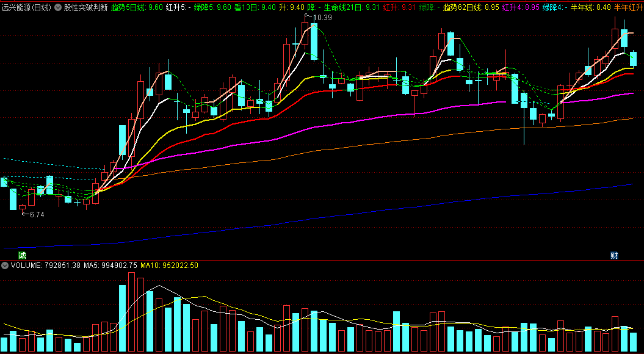The width and height of the screenshot is (644, 354).
Task: Click the VOLUME: 792851.38 readout
Action: tap(46, 265)
